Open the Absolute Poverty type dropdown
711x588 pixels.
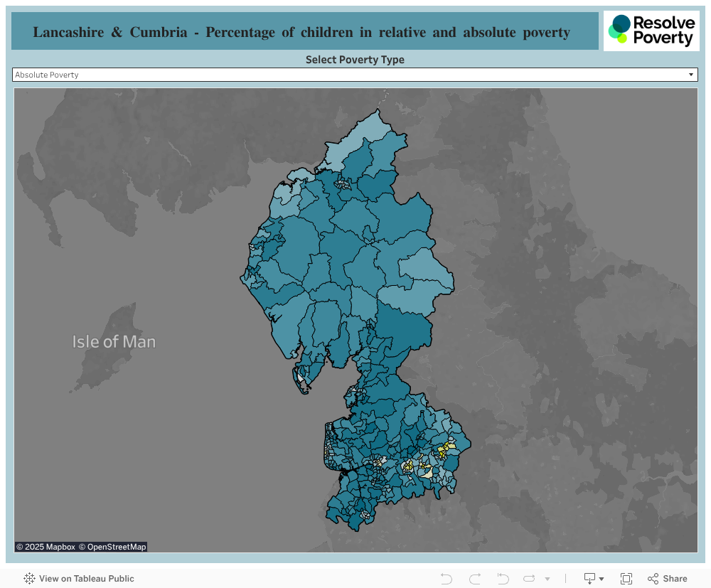coord(355,75)
